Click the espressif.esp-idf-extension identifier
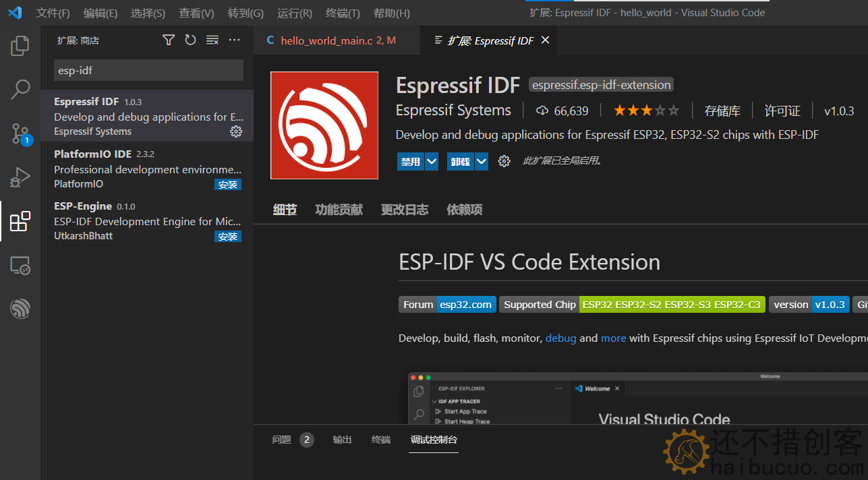 click(x=602, y=85)
